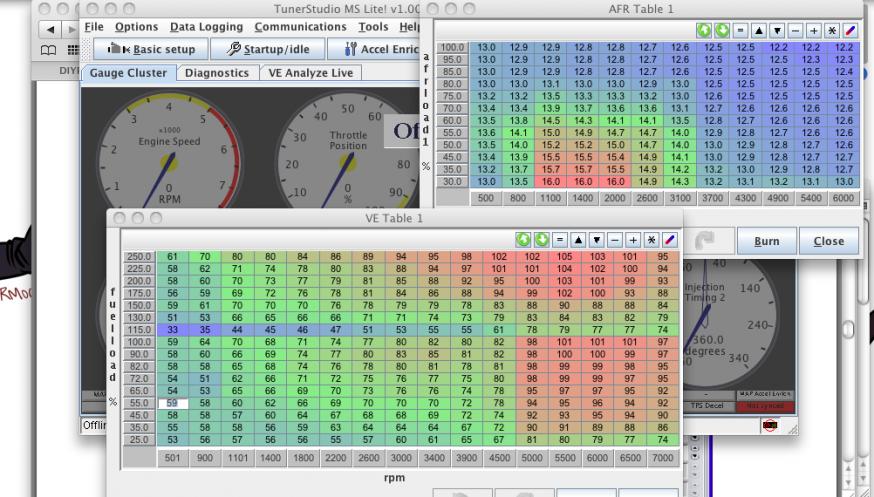Switch to the Diagnostics tab
This screenshot has width=874, height=497.
click(217, 73)
